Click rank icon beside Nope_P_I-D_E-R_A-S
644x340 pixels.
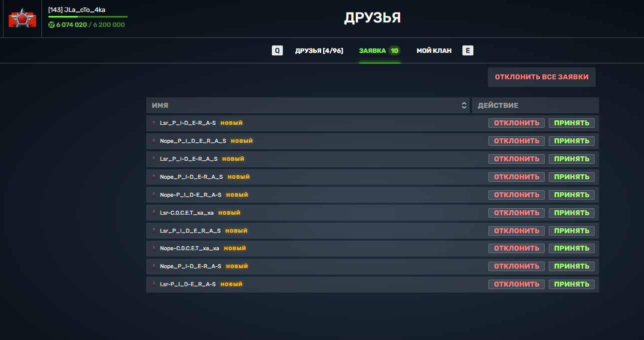point(154,266)
